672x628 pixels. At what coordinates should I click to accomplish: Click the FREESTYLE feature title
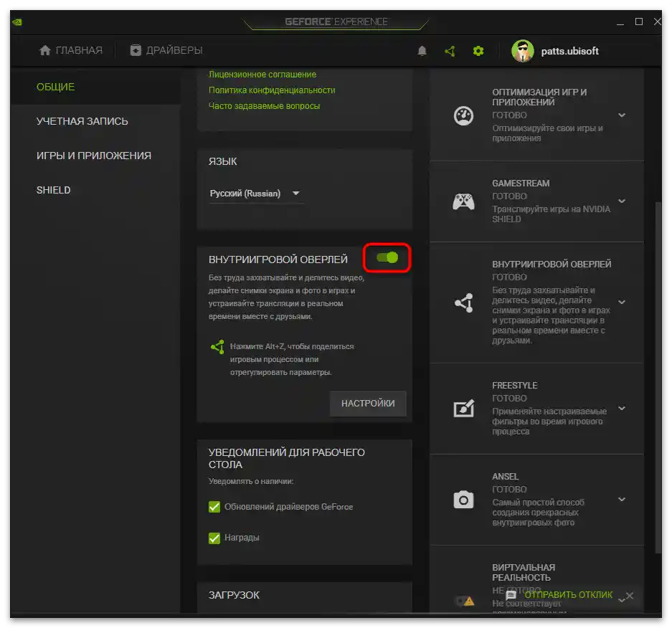[x=515, y=386]
